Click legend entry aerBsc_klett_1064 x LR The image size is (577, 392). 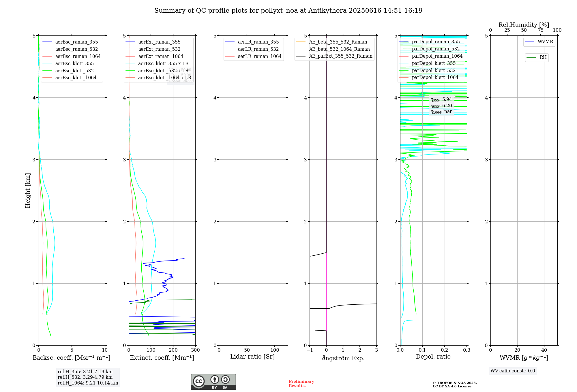(159, 78)
